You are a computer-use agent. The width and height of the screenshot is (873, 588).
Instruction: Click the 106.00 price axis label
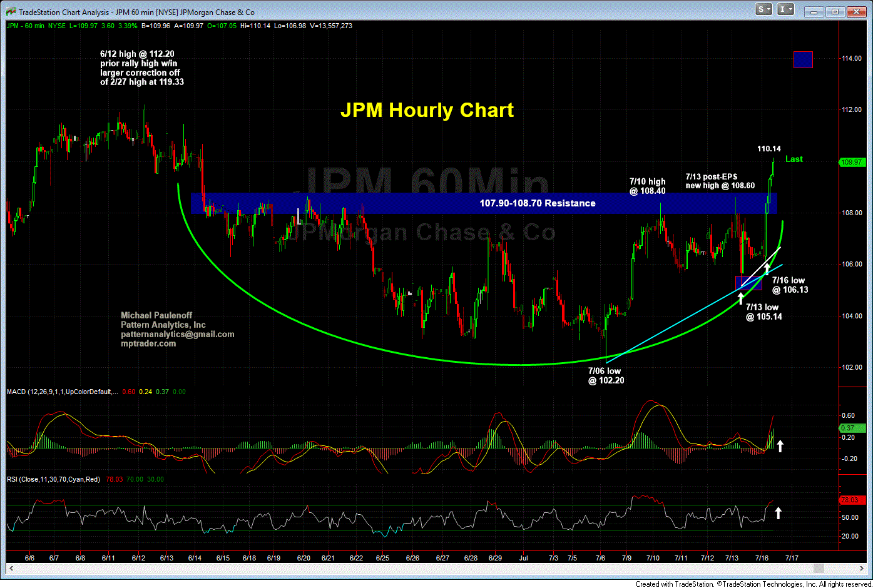(851, 264)
